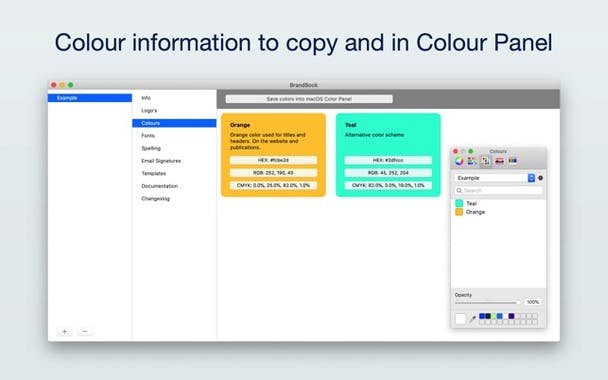Click the Alternative color scheme description
This screenshot has width=608, height=380.
[x=375, y=135]
